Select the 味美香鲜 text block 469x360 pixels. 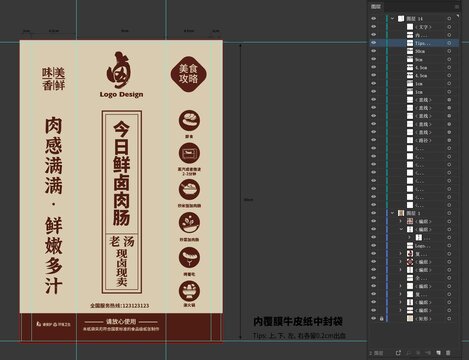pyautogui.click(x=53, y=79)
